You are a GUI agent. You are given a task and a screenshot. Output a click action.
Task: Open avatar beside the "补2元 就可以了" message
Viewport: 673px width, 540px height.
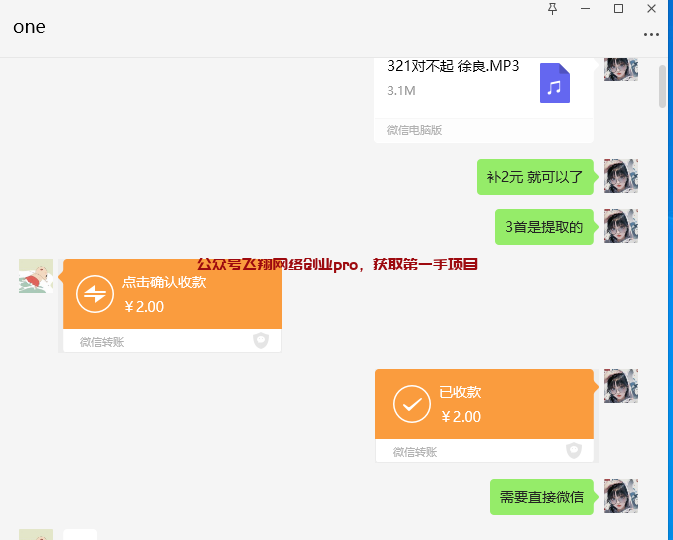click(620, 176)
